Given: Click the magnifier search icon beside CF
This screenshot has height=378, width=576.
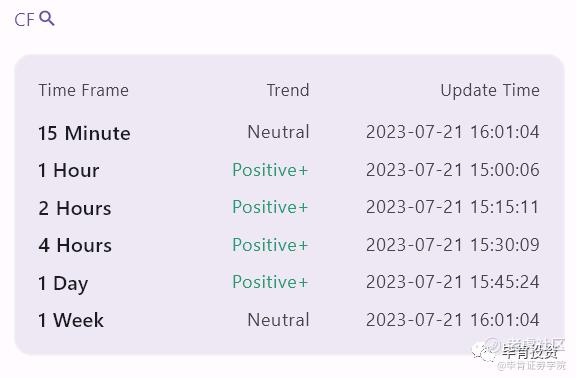Looking at the screenshot, I should (x=47, y=18).
